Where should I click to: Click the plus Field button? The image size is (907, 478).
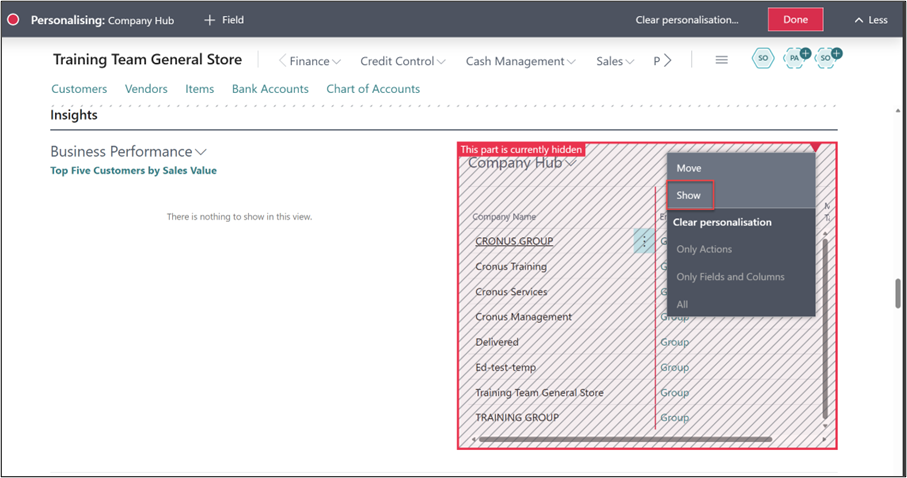click(223, 19)
